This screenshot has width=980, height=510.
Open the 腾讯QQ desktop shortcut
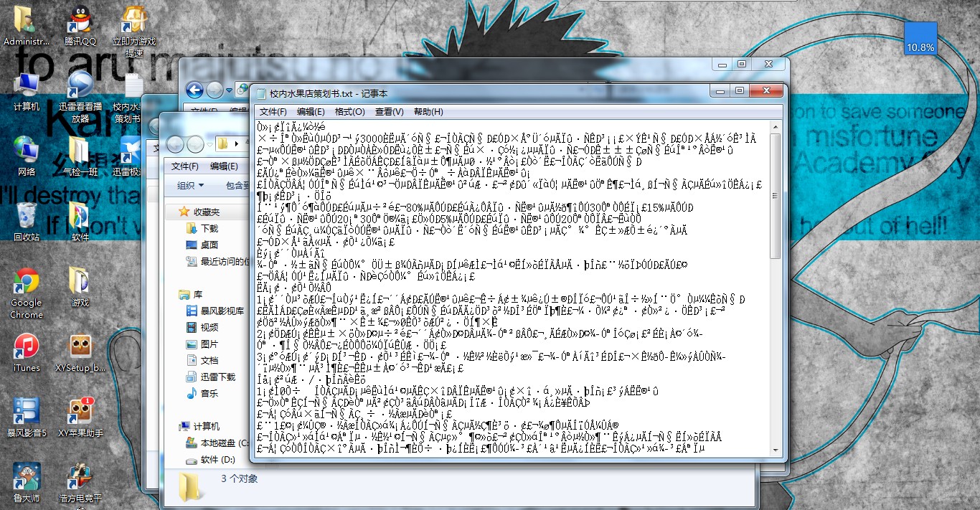[x=80, y=21]
